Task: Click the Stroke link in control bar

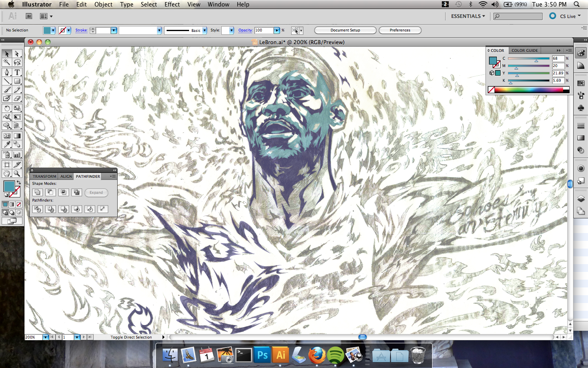Action: tap(81, 30)
